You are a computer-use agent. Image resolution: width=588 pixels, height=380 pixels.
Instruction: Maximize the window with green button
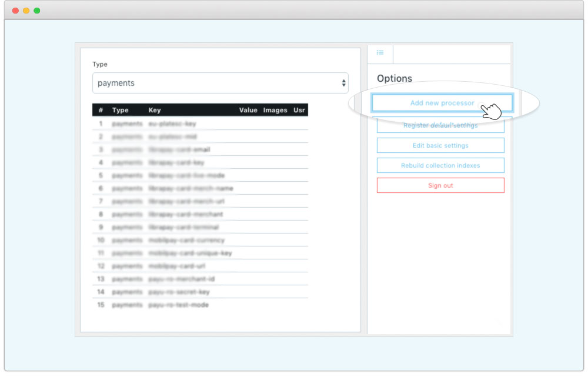click(x=36, y=11)
